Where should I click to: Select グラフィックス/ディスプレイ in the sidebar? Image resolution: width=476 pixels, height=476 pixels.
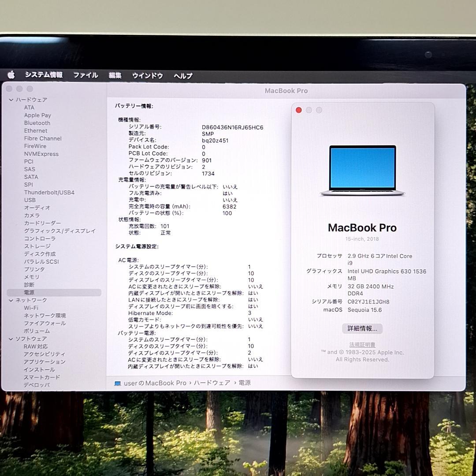pos(59,231)
